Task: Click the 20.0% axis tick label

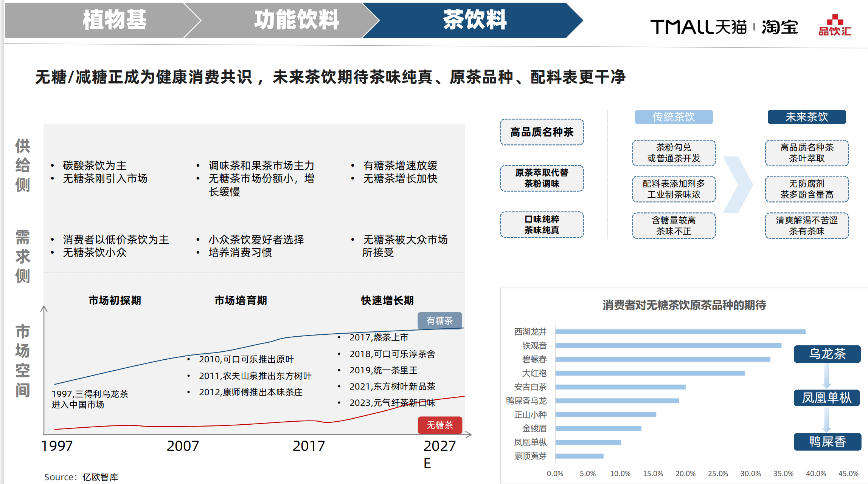Action: (685, 473)
